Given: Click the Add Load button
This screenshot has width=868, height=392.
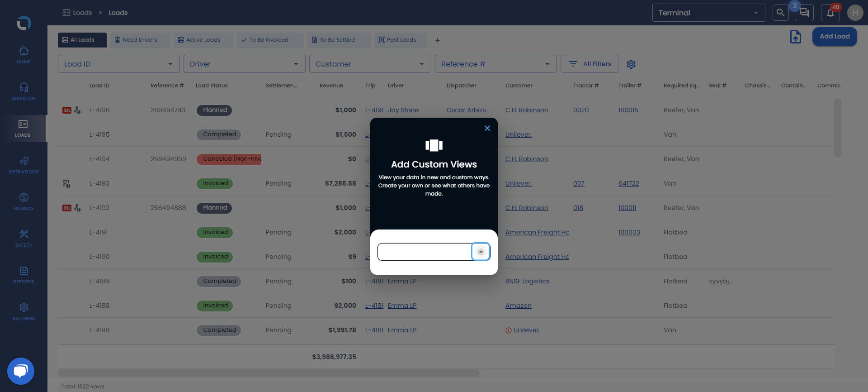Looking at the screenshot, I should 835,36.
